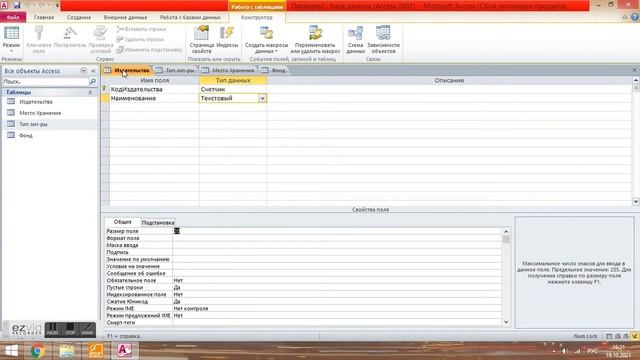Viewport: 640px width, 360px height.
Task: Click the Индексированное поле value Нет
Action: pos(337,295)
